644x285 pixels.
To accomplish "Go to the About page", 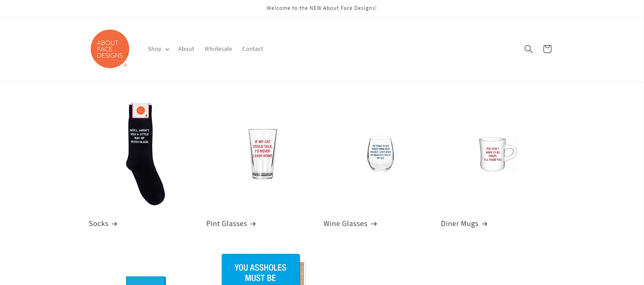I will pos(186,49).
